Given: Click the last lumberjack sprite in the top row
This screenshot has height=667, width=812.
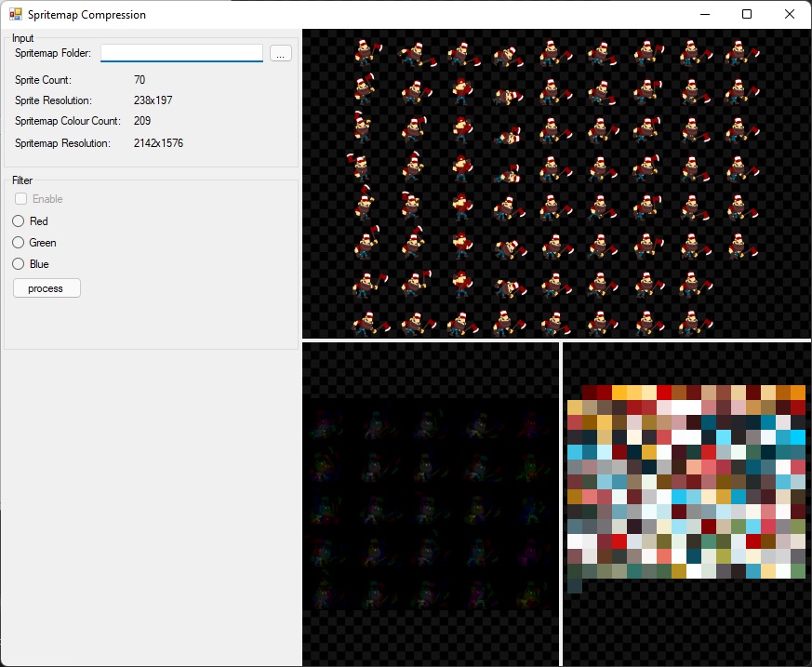Looking at the screenshot, I should (x=741, y=53).
